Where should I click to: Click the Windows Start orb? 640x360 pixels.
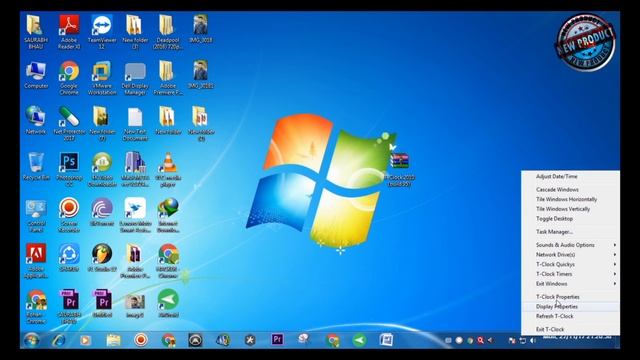(31, 340)
